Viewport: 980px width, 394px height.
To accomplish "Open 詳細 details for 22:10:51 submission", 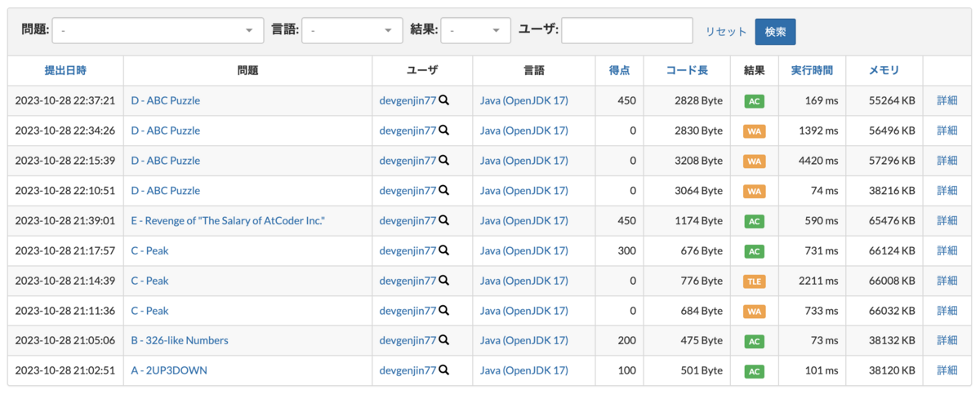I will (x=947, y=190).
